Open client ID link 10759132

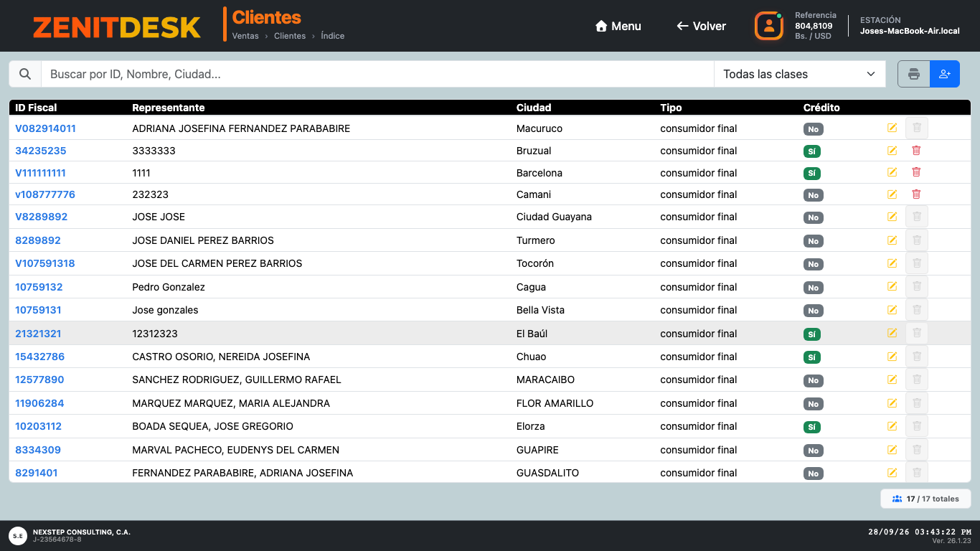39,287
